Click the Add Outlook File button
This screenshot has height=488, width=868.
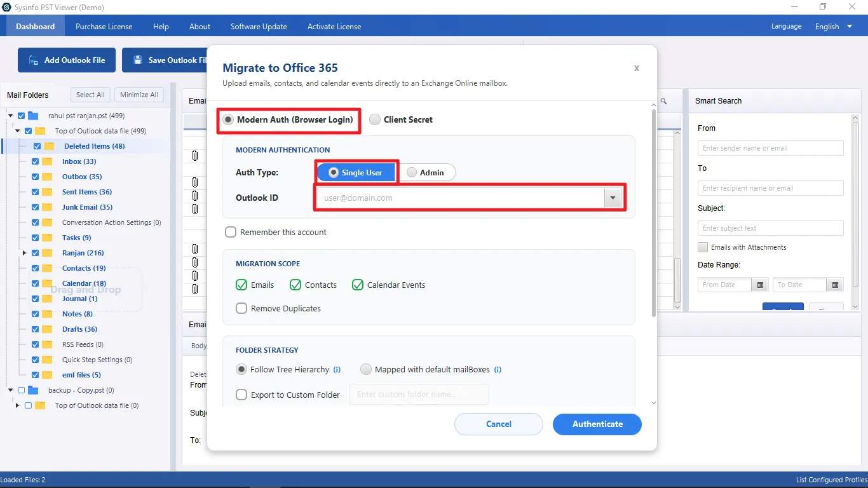[x=67, y=60]
